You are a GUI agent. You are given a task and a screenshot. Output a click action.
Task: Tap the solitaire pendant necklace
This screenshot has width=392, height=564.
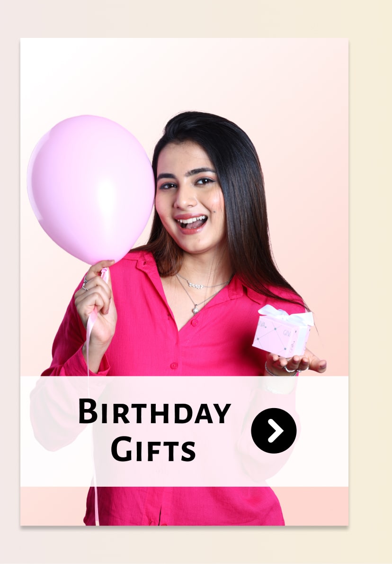196,309
